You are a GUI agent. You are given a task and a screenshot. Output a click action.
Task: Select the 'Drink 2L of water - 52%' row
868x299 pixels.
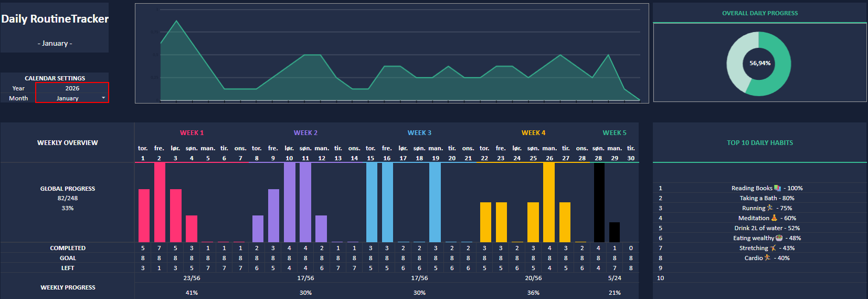click(760, 228)
